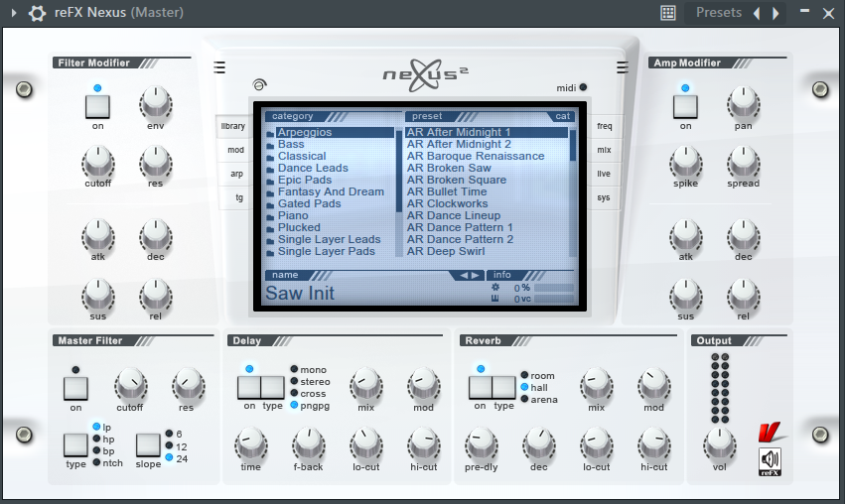Image resolution: width=845 pixels, height=504 pixels.
Task: Toggle the Reverb on button
Action: [x=481, y=387]
